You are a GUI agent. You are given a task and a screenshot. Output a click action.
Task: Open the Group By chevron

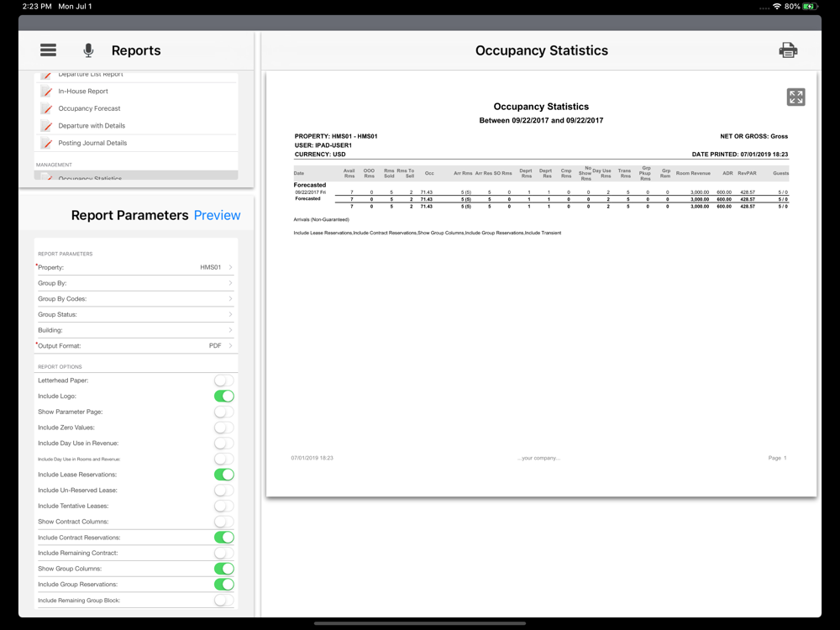click(x=230, y=283)
